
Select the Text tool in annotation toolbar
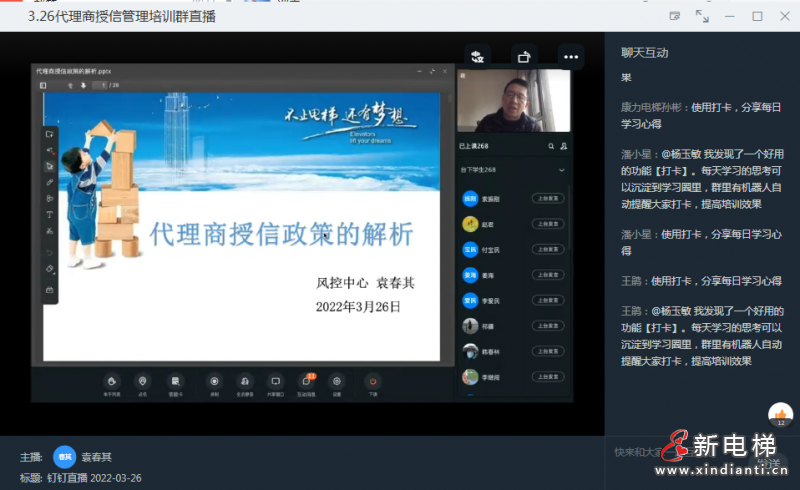pyautogui.click(x=50, y=215)
